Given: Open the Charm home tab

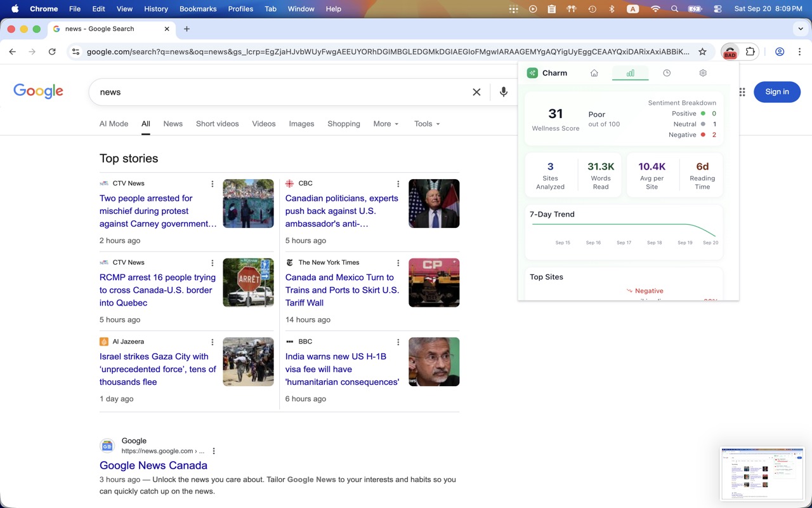Looking at the screenshot, I should (594, 73).
